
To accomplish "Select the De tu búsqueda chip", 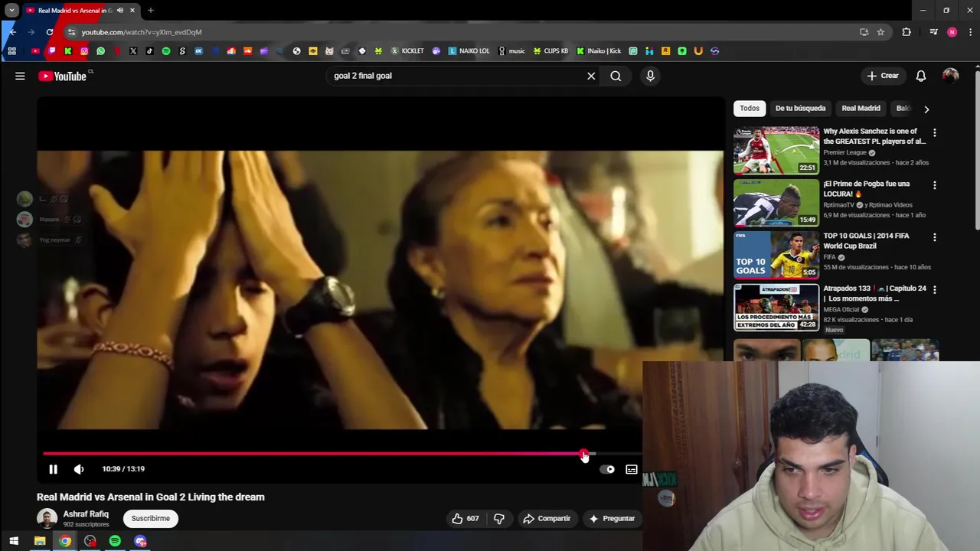I will click(x=800, y=109).
